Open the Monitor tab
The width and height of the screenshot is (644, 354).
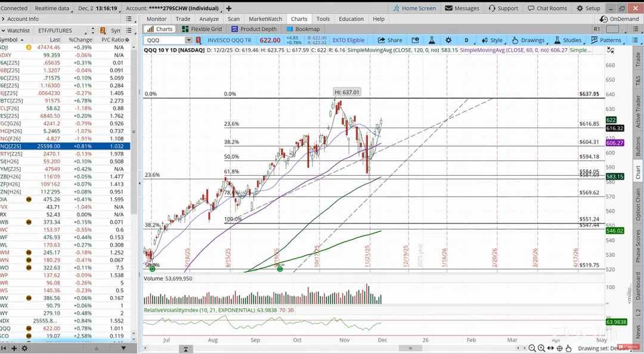tap(156, 19)
